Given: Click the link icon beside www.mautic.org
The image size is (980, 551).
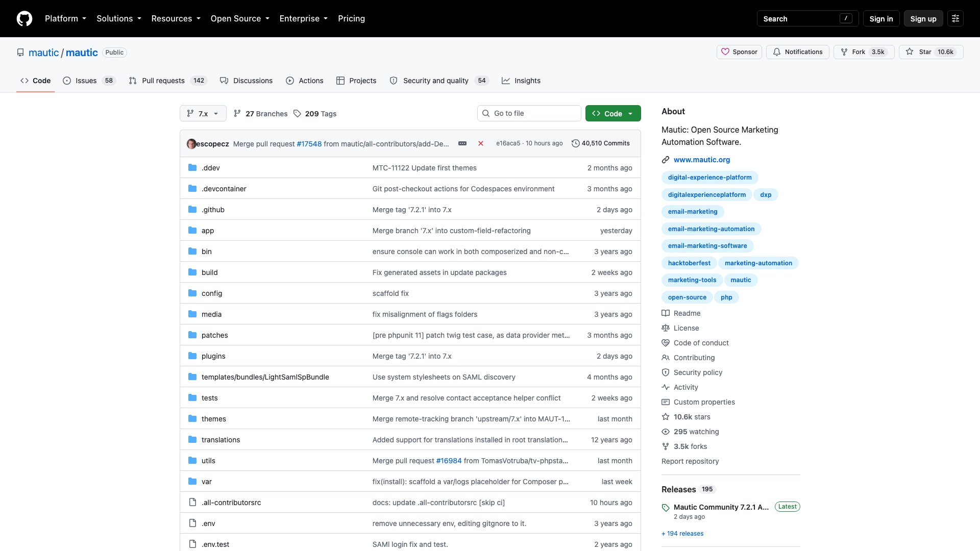Looking at the screenshot, I should pos(666,160).
